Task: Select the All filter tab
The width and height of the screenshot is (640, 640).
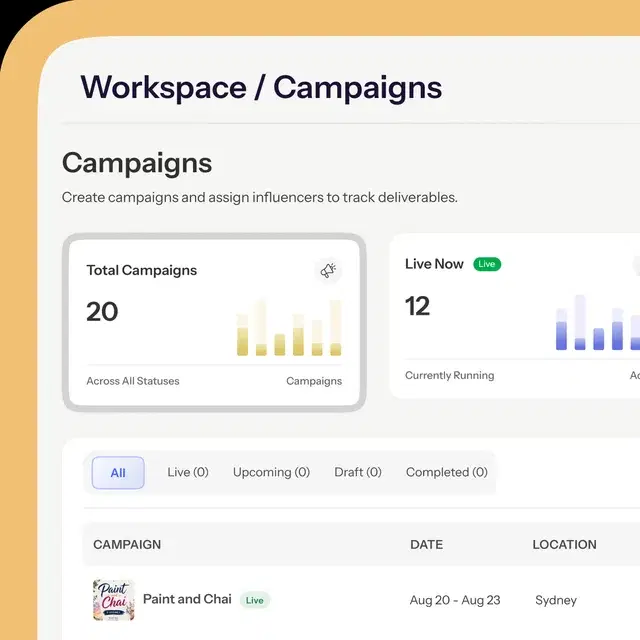Action: pos(118,473)
